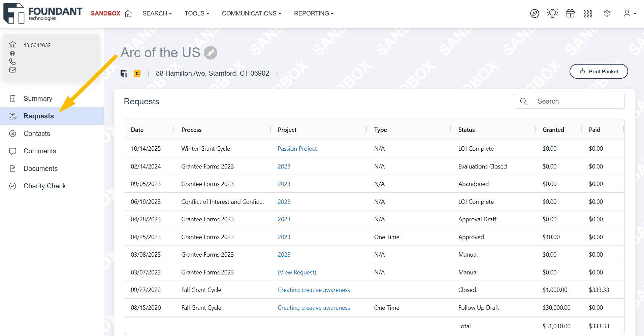Click the $31,010.00 total granted value
This screenshot has height=336, width=644.
point(556,326)
